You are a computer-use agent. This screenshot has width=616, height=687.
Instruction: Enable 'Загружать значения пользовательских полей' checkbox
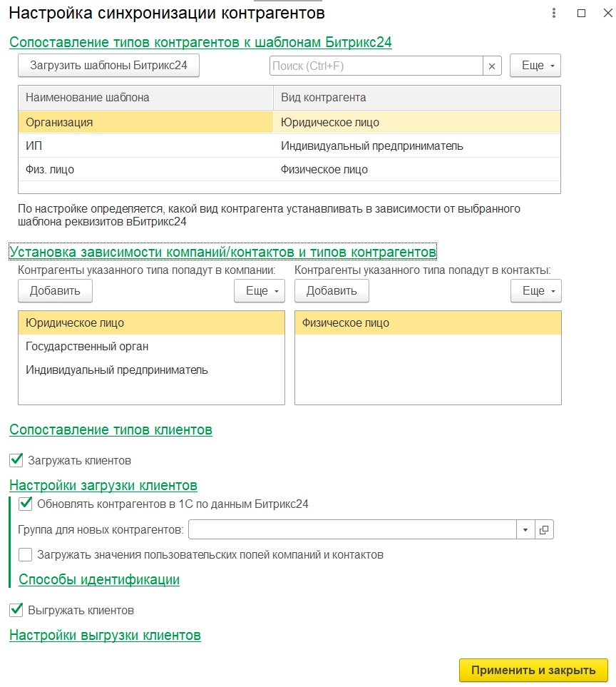point(26,554)
